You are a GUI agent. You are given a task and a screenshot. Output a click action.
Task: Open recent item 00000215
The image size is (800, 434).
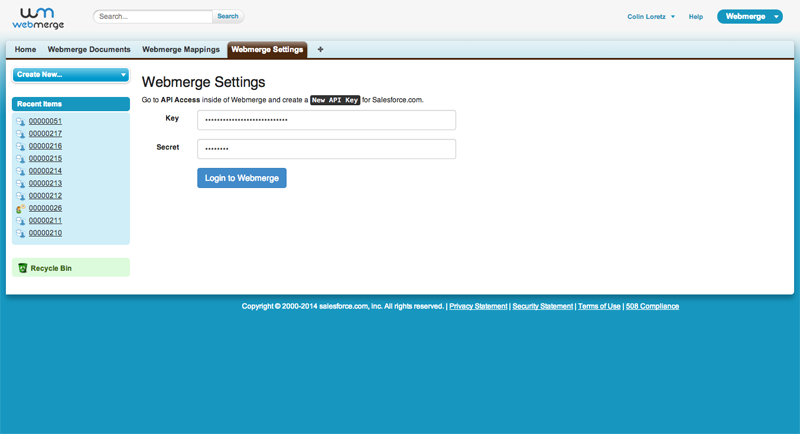tap(45, 159)
